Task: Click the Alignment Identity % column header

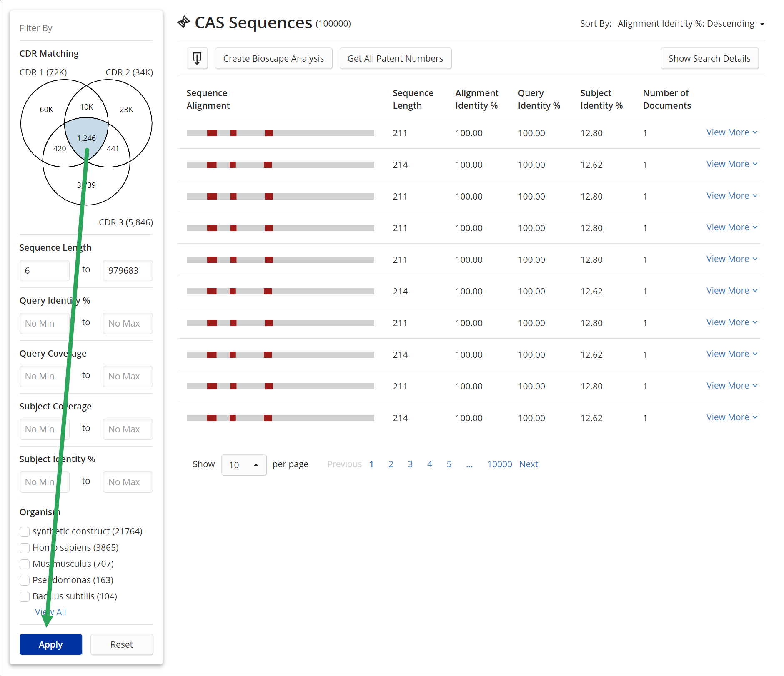Action: click(477, 99)
